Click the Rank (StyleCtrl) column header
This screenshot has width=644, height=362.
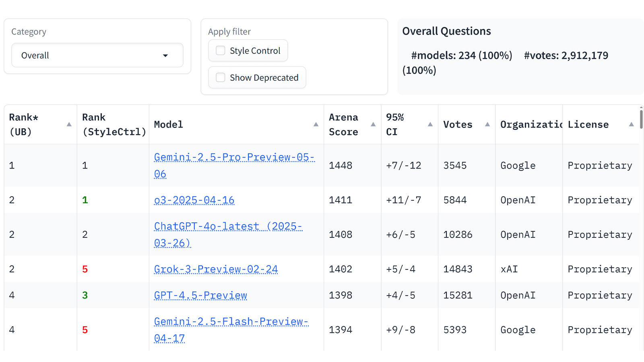(x=114, y=124)
